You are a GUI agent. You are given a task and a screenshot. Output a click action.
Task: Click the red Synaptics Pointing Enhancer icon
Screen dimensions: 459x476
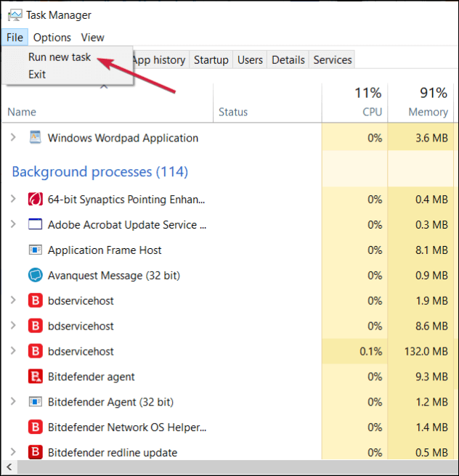click(35, 200)
